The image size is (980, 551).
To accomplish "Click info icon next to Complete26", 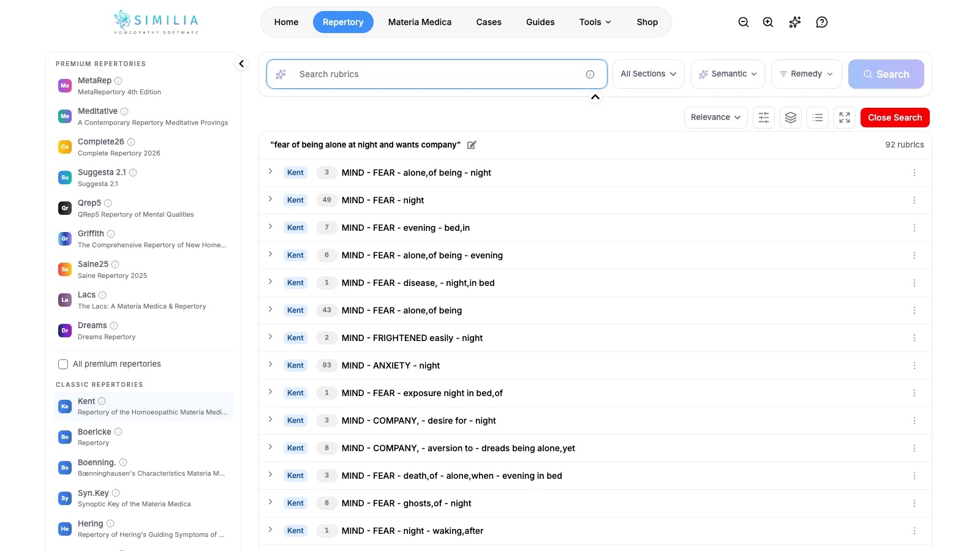I will [x=131, y=142].
